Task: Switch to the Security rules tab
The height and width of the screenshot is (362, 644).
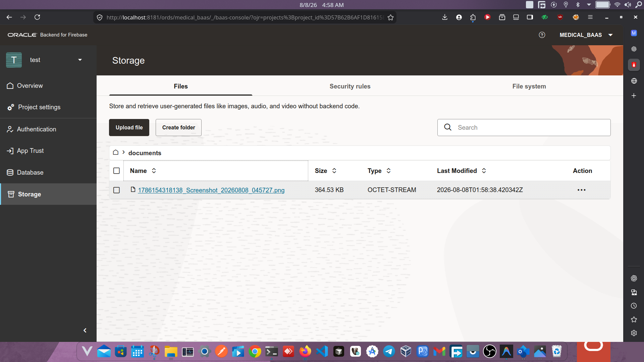Action: point(350,86)
